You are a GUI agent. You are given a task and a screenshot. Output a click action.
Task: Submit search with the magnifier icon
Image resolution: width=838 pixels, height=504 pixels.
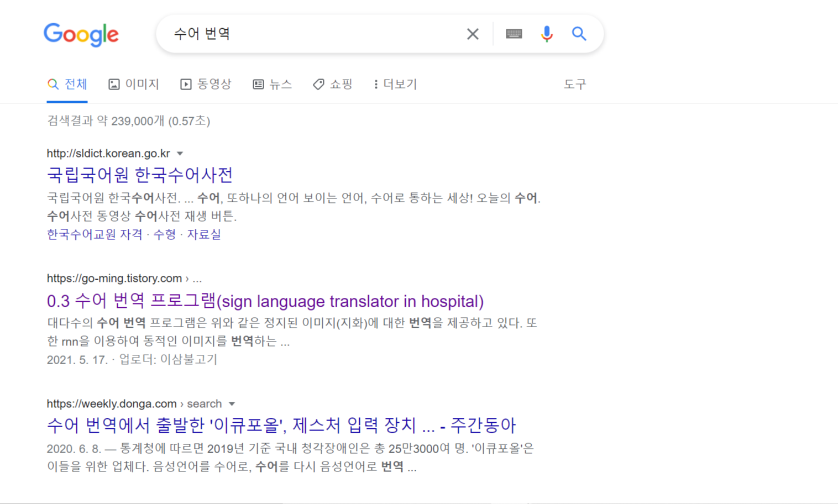pos(579,34)
